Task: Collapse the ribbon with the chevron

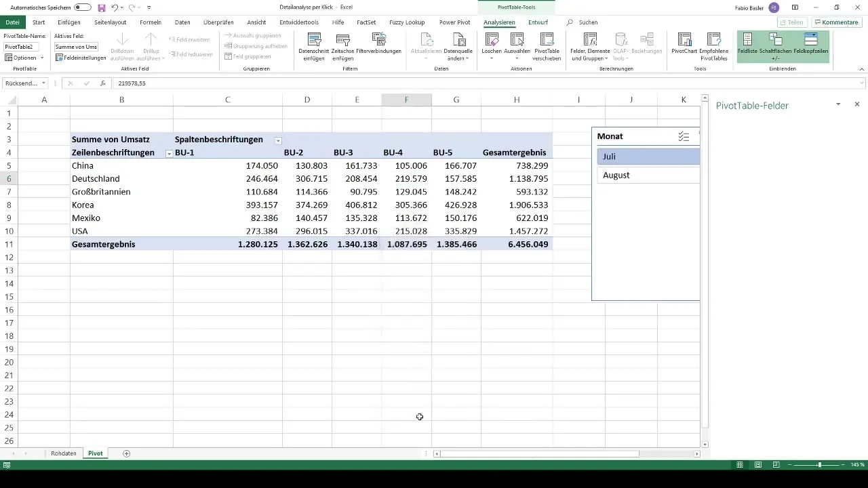Action: point(861,68)
